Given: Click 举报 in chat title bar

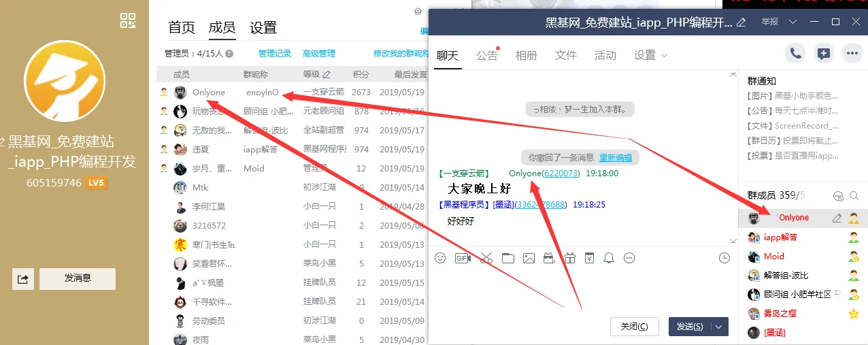Looking at the screenshot, I should click(x=770, y=22).
